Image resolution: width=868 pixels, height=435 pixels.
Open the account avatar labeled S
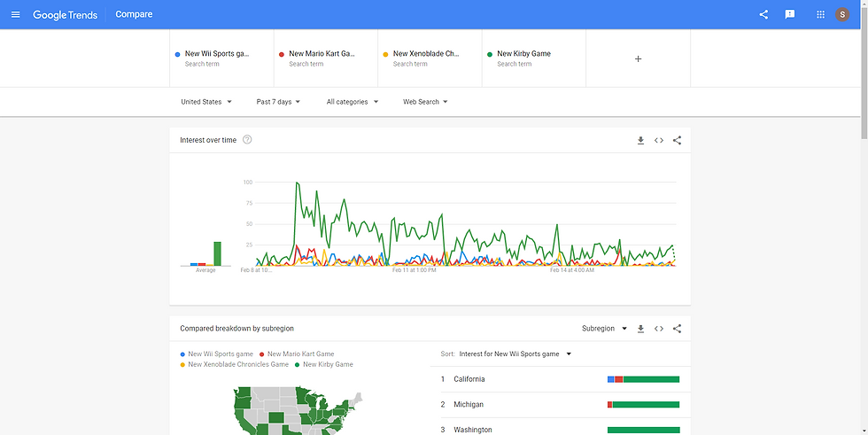(x=842, y=14)
